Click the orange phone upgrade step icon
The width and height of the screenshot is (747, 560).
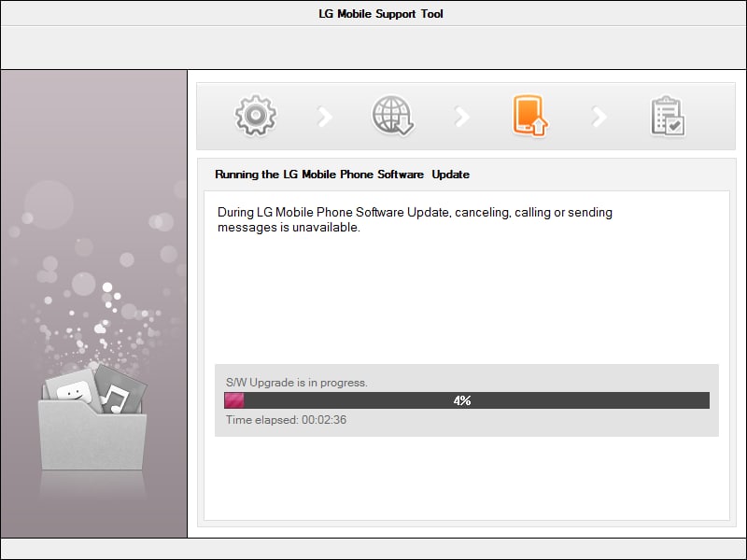click(x=529, y=116)
